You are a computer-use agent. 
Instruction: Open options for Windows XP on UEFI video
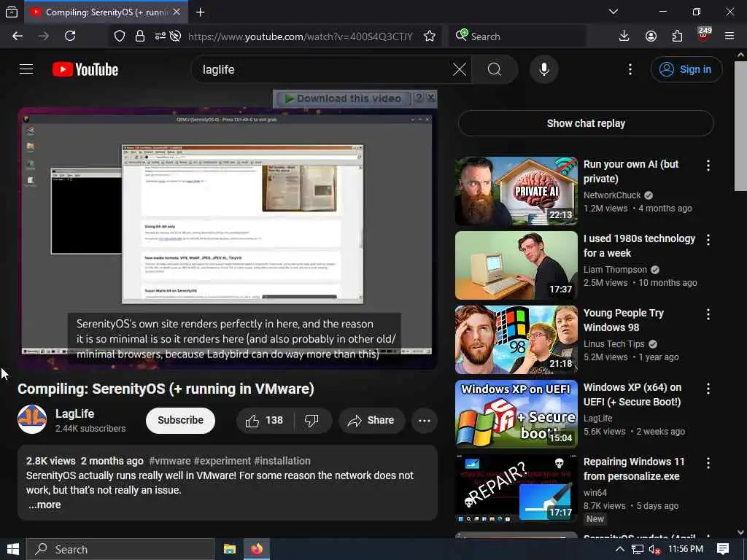coord(708,388)
